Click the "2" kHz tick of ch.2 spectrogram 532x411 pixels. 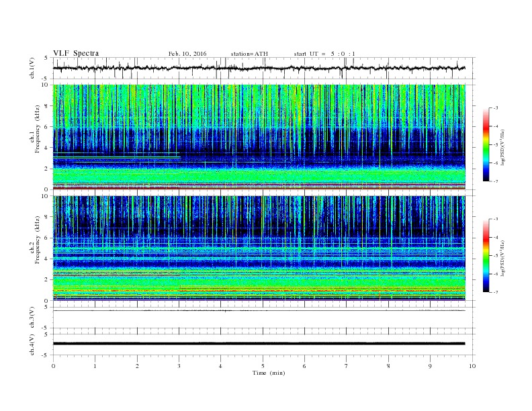tap(46, 280)
